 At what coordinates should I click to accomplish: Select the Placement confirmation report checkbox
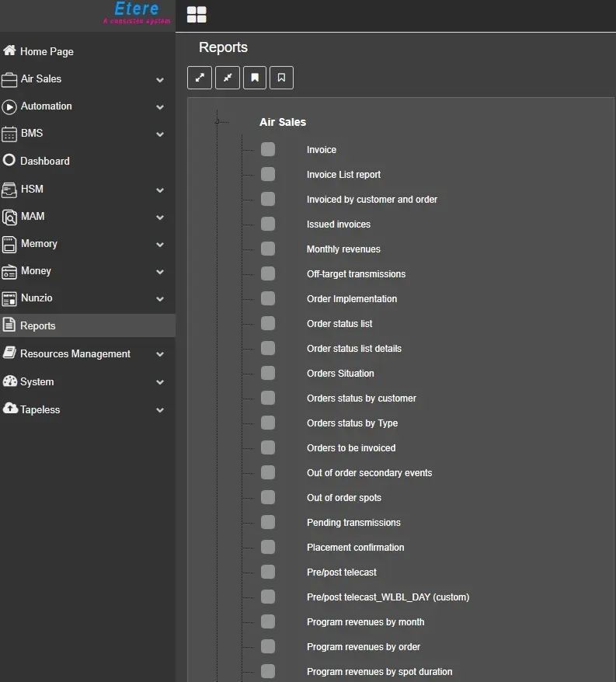(268, 548)
